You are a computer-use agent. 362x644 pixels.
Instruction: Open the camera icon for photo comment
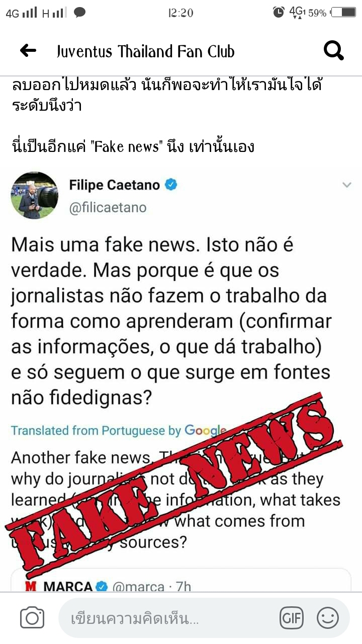(x=32, y=618)
